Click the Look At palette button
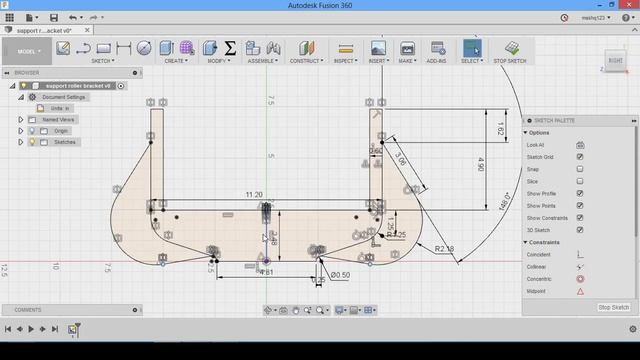The height and width of the screenshot is (360, 640). (x=580, y=145)
